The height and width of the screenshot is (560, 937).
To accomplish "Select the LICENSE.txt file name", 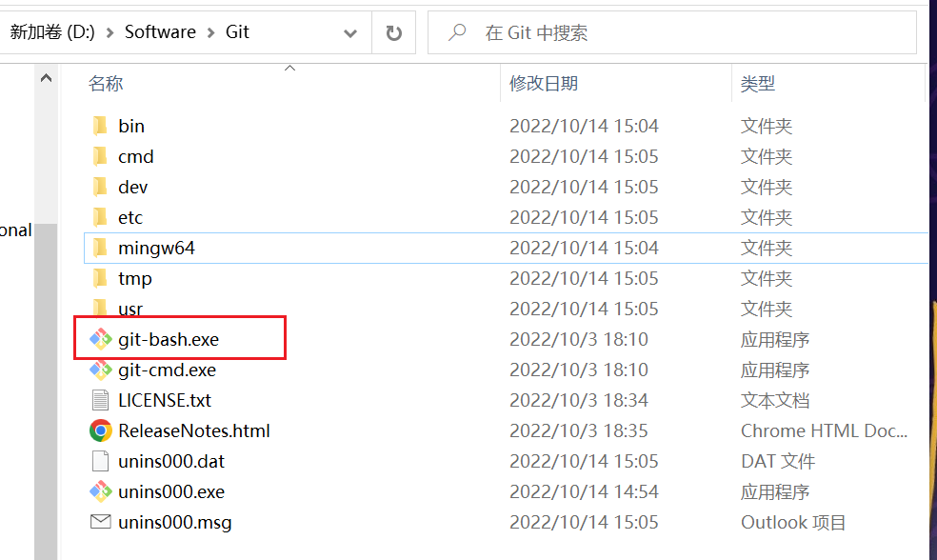I will [165, 400].
